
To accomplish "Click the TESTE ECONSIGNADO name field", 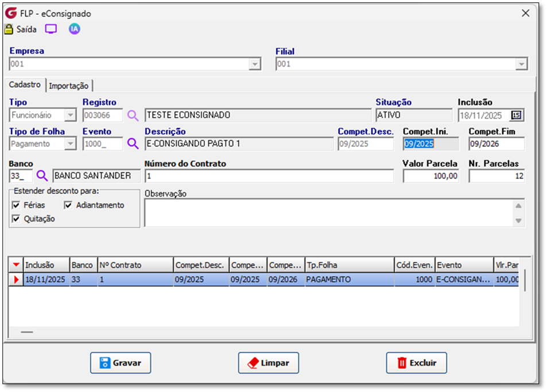I will pos(258,115).
